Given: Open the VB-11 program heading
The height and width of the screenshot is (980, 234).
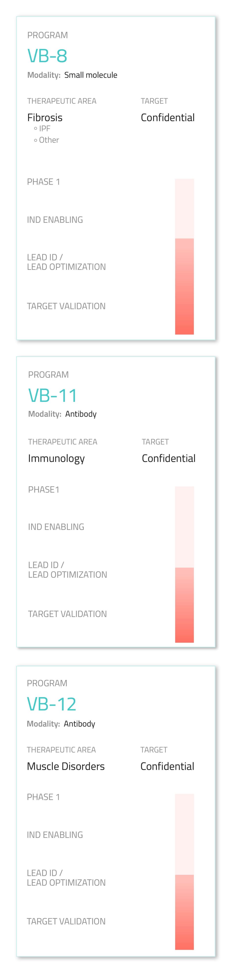Looking at the screenshot, I should 53,396.
